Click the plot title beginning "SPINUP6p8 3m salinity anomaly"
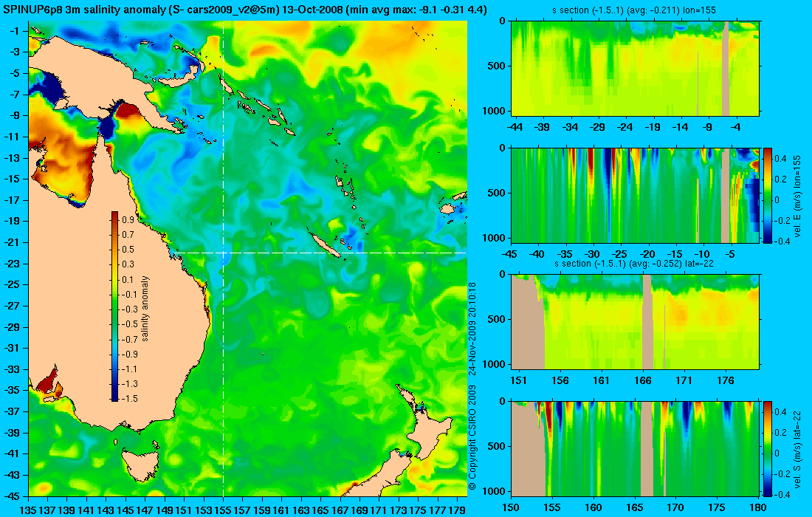The height and width of the screenshot is (517, 812). pos(244,10)
